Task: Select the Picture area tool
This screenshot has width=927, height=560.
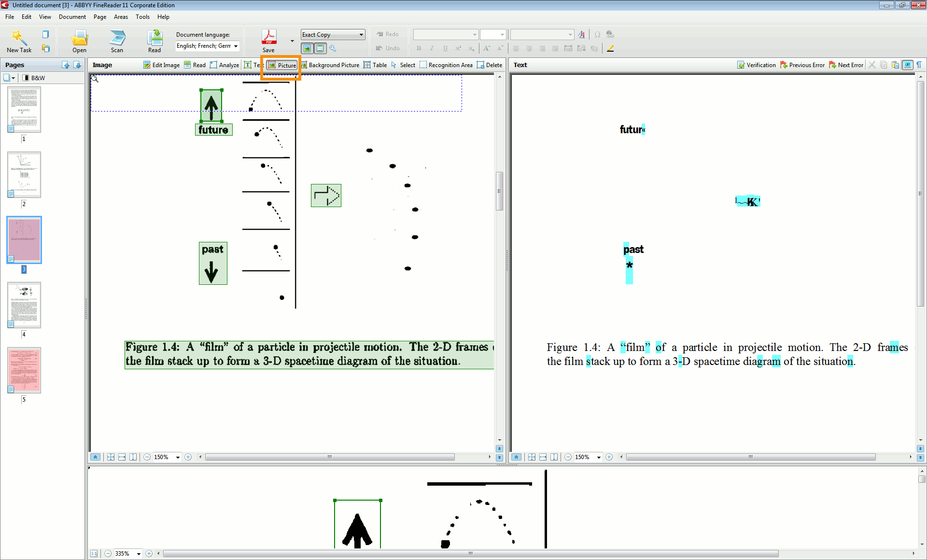Action: pyautogui.click(x=282, y=65)
